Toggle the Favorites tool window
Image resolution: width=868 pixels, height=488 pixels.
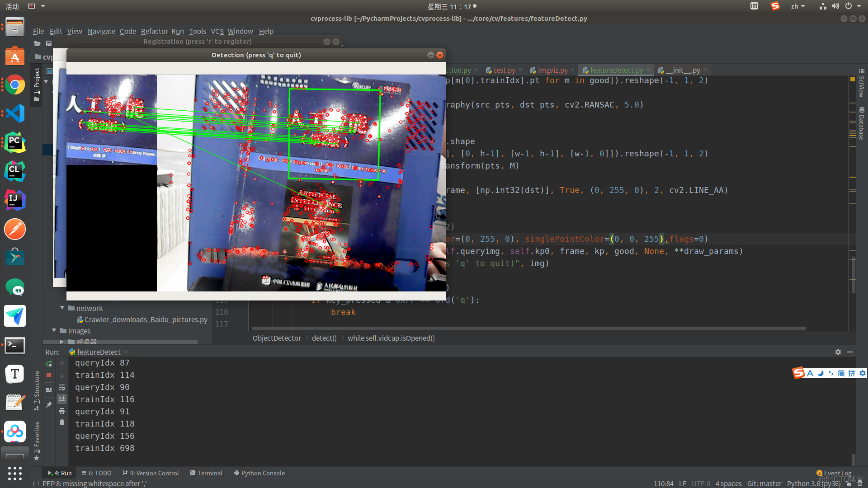click(x=37, y=441)
